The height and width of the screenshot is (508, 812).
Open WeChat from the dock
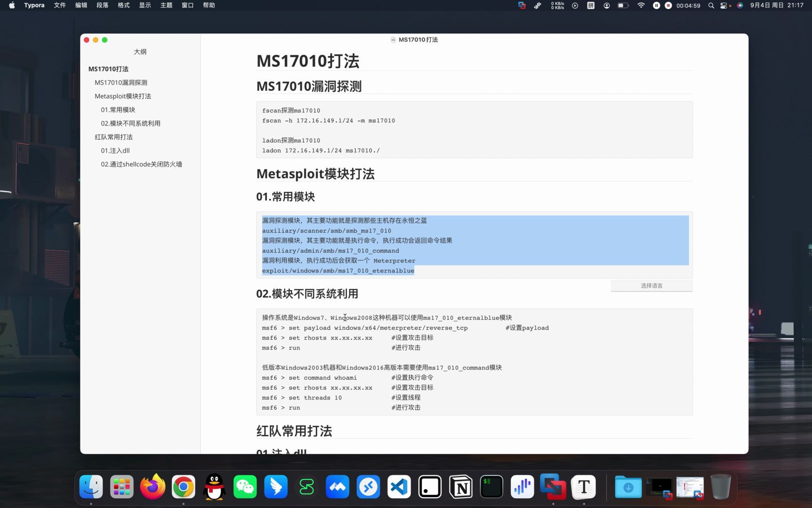point(245,487)
